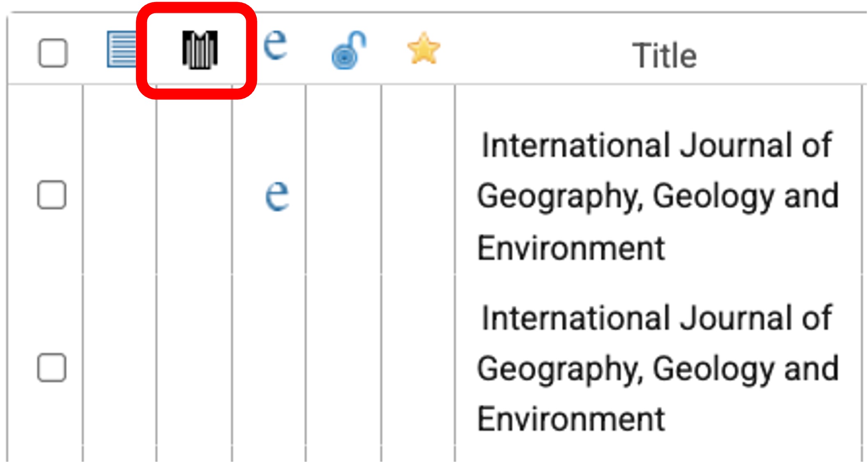
Task: Open electronic access for first journal row
Action: click(x=277, y=195)
